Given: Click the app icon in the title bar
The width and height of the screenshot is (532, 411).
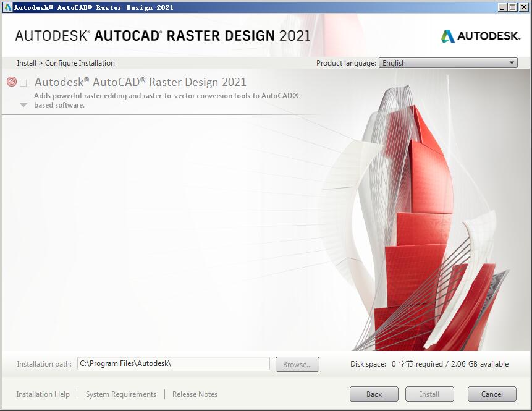Looking at the screenshot, I should 7,7.
